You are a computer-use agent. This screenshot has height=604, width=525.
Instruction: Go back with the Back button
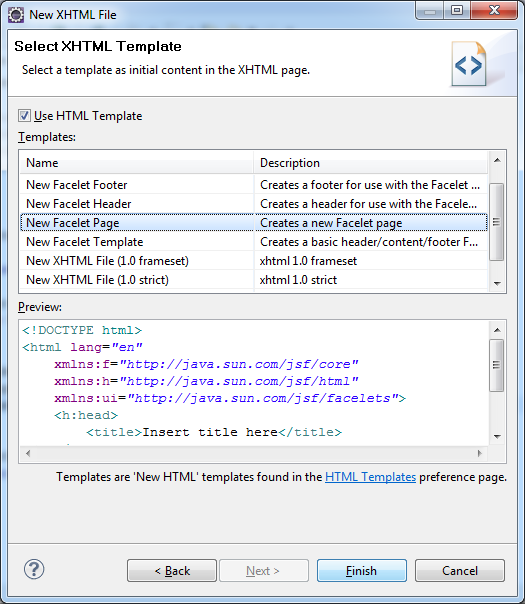[x=172, y=570]
